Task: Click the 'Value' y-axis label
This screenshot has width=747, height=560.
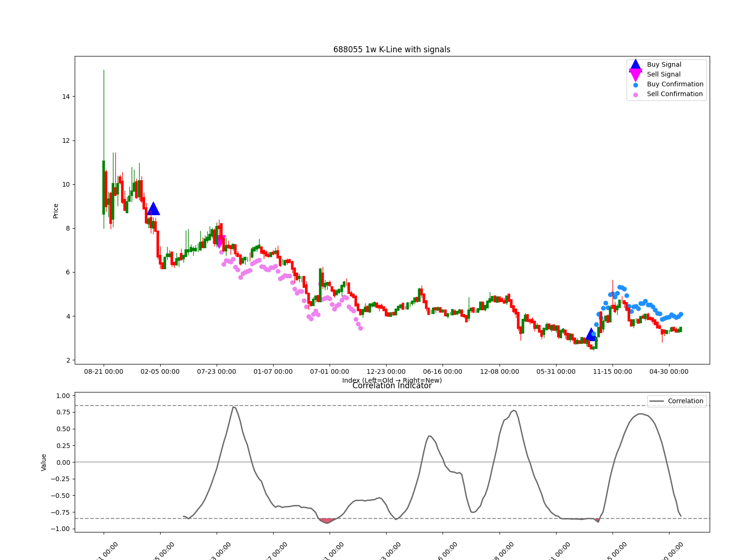Action: tap(44, 462)
